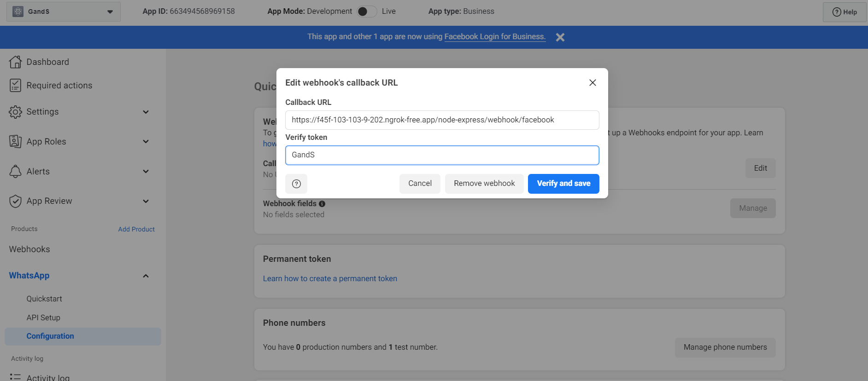Click the Phone numbers heading
The width and height of the screenshot is (868, 381).
click(x=294, y=323)
